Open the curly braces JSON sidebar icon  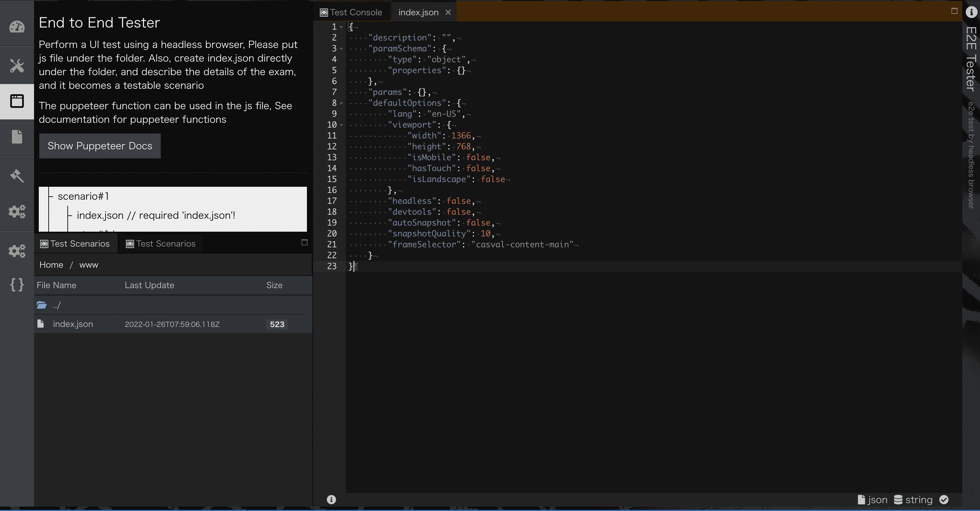click(x=17, y=285)
